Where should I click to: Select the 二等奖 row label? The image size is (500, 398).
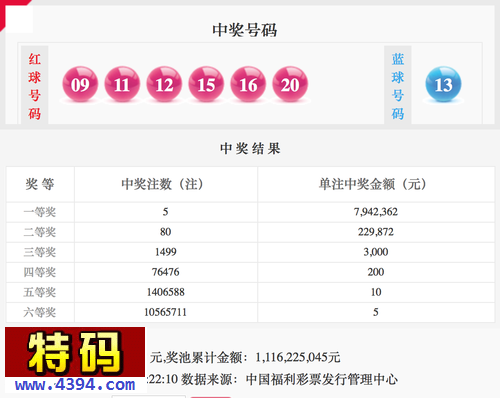40,232
